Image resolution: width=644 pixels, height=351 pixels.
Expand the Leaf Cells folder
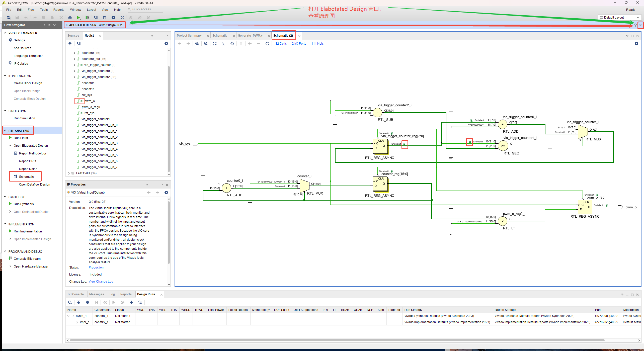coord(69,173)
